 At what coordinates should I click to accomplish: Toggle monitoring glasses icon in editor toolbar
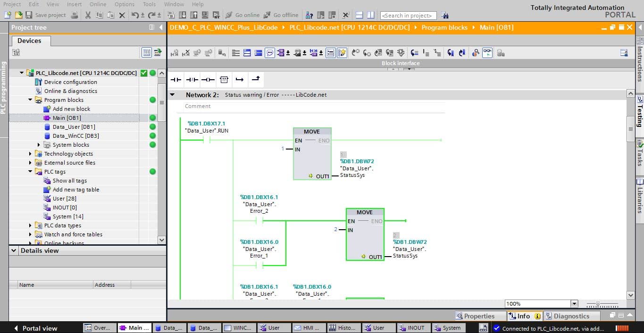tap(487, 53)
